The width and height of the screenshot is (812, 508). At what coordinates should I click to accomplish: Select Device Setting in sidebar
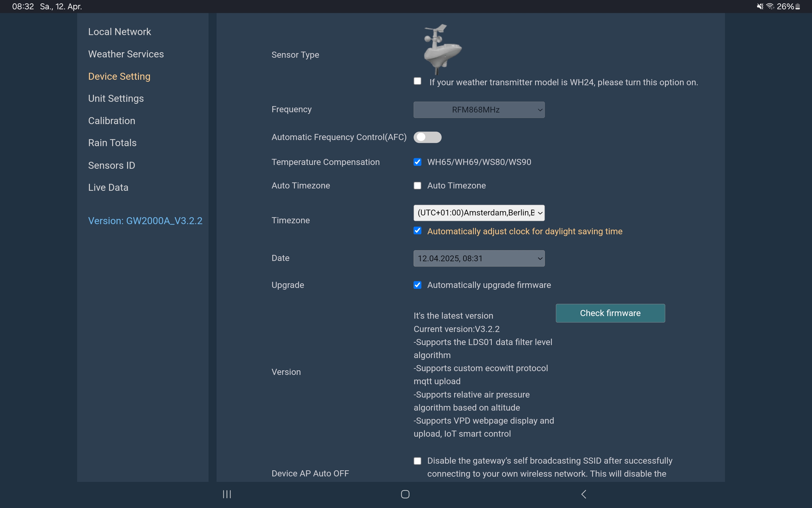pyautogui.click(x=119, y=76)
